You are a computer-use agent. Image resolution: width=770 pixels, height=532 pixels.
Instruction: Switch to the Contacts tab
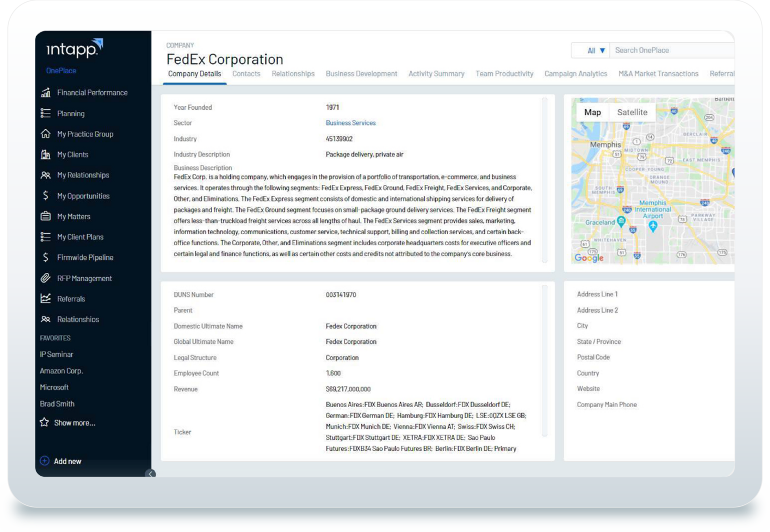point(246,74)
